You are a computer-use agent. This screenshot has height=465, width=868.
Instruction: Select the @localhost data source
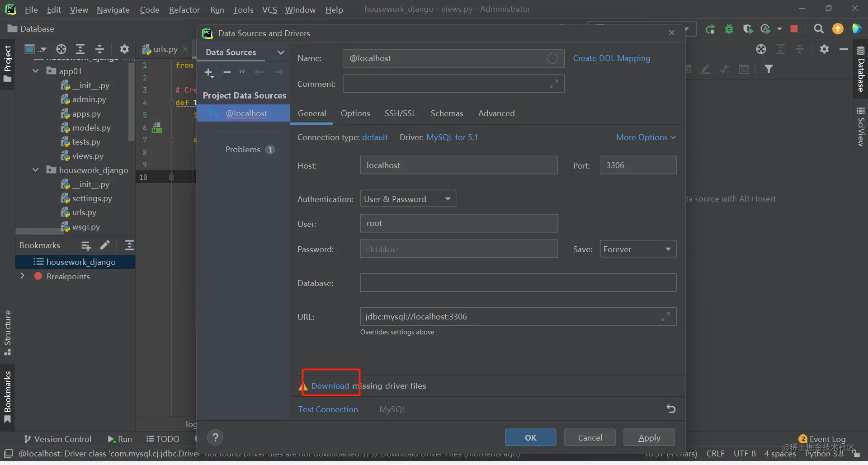click(243, 113)
